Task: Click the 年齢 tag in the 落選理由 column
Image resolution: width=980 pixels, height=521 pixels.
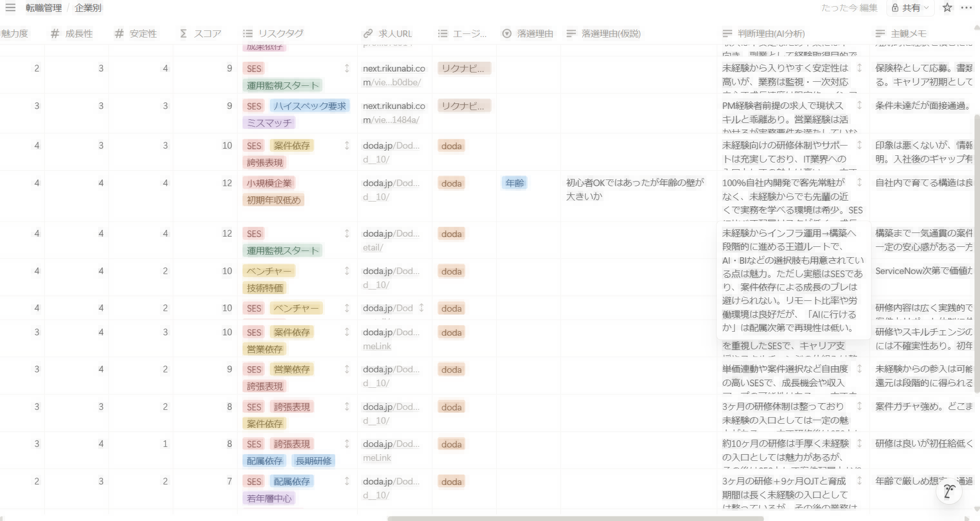Action: [514, 183]
